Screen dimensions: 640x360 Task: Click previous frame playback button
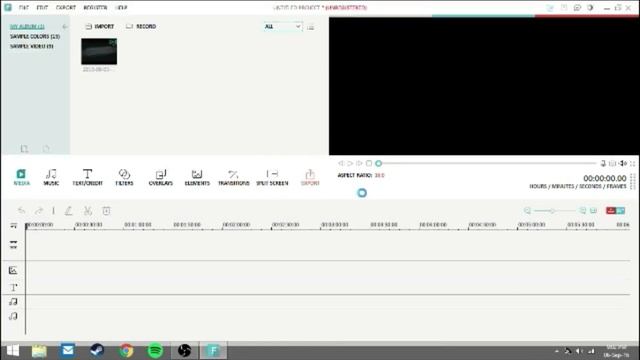[x=341, y=163]
